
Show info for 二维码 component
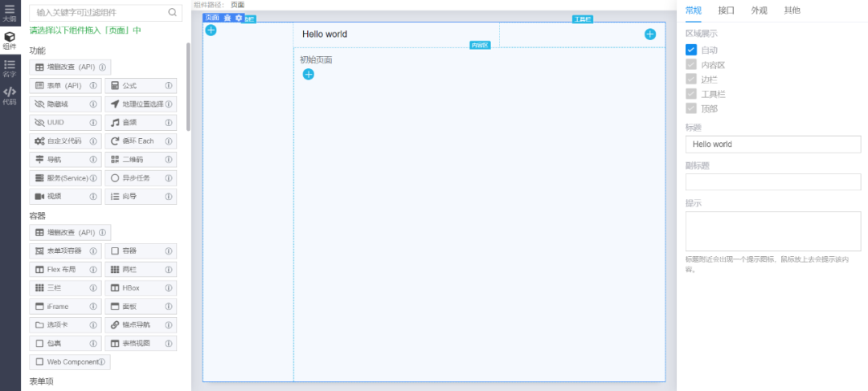(x=168, y=159)
